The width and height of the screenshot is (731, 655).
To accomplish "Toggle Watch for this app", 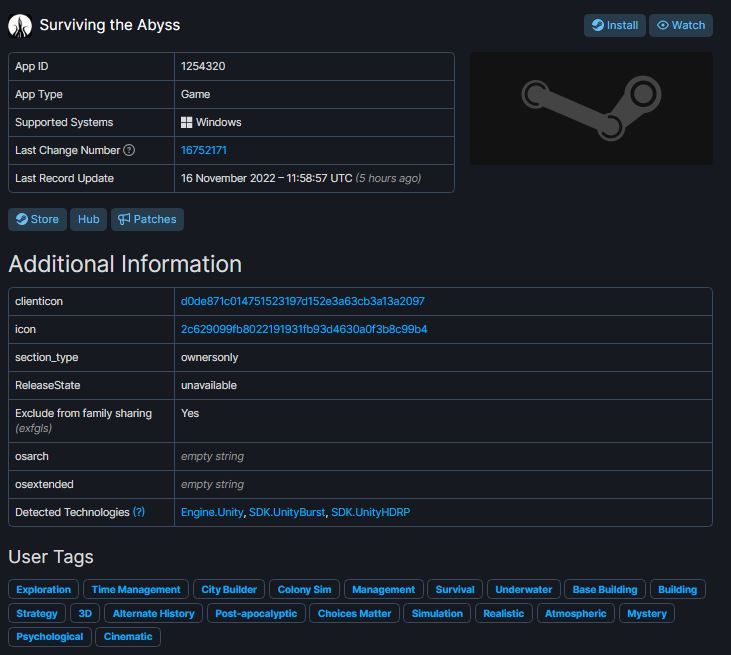I will (681, 25).
